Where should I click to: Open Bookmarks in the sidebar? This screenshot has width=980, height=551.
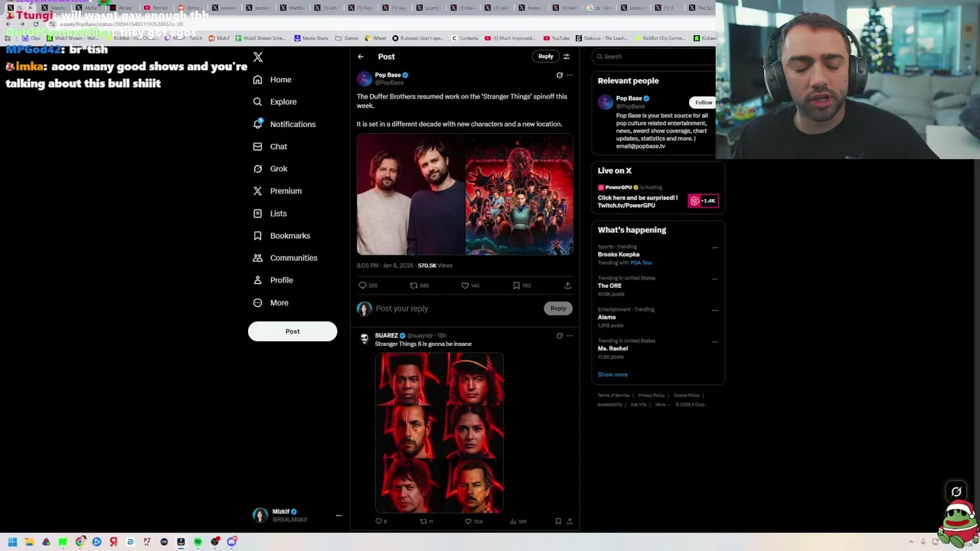281,236
